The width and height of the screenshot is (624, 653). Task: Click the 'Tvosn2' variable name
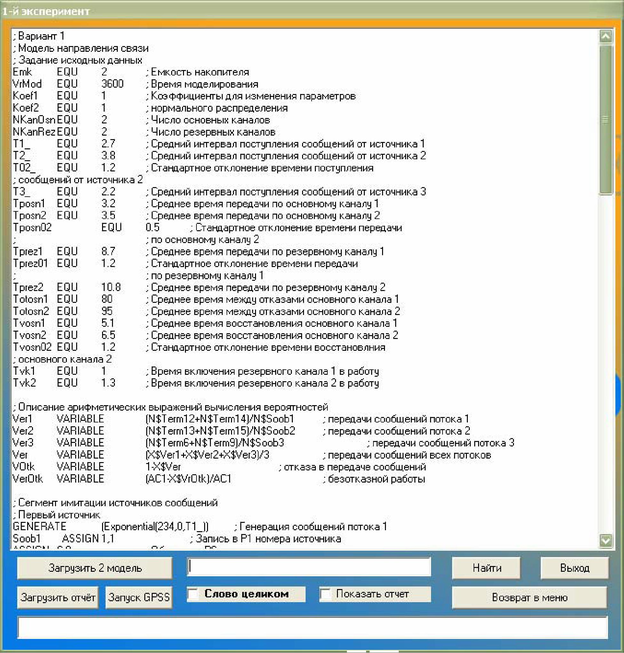point(30,335)
